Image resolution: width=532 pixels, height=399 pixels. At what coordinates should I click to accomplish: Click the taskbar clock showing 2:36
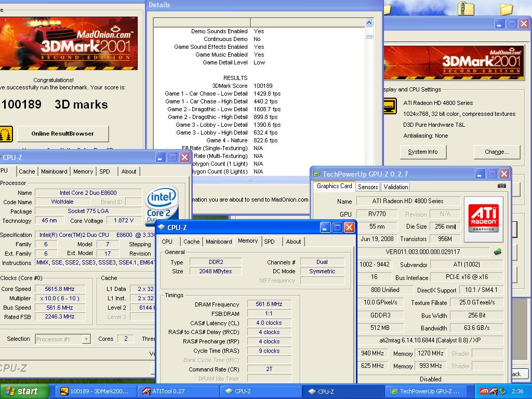tap(517, 391)
